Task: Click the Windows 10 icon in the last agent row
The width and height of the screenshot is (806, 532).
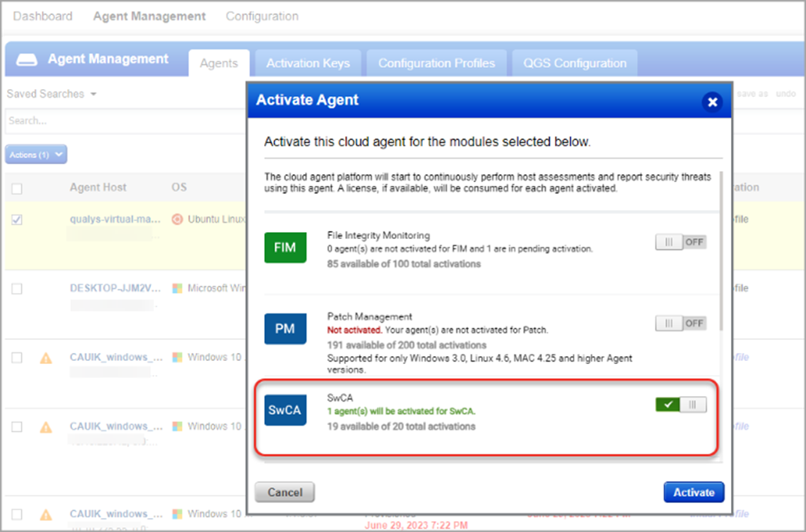Action: pyautogui.click(x=177, y=513)
